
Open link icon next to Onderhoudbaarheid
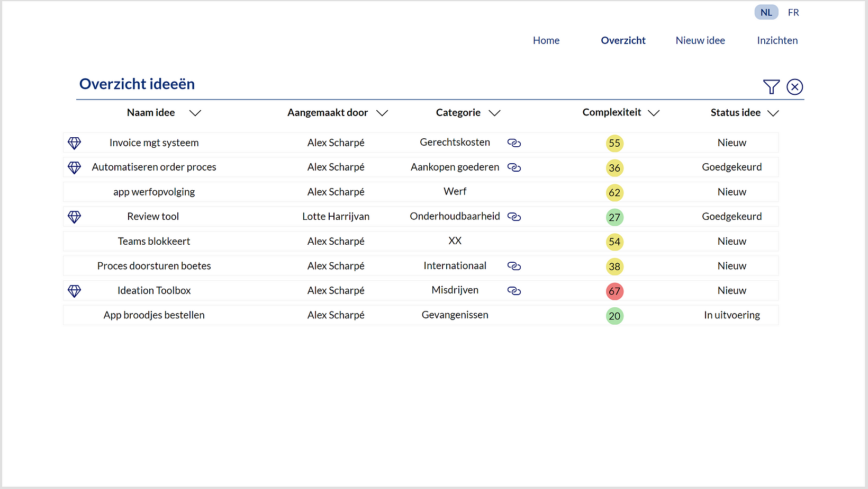(x=514, y=217)
